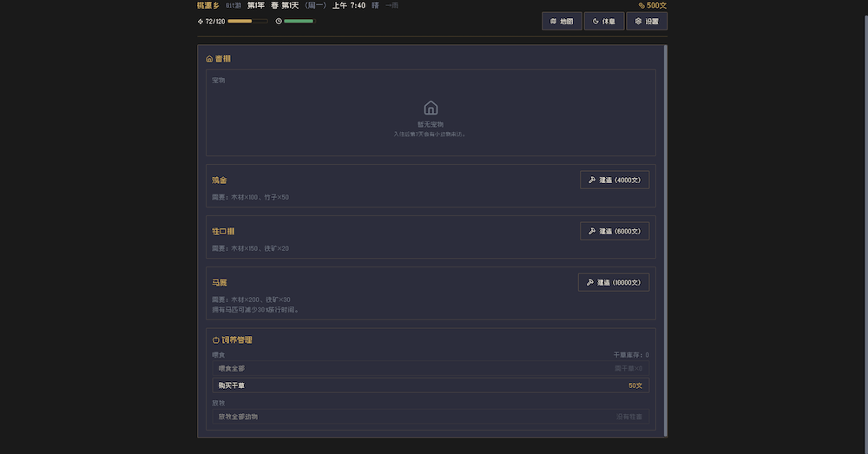Click the large empty-pet house icon
Screen dimensions: 868x454
pyautogui.click(x=431, y=108)
